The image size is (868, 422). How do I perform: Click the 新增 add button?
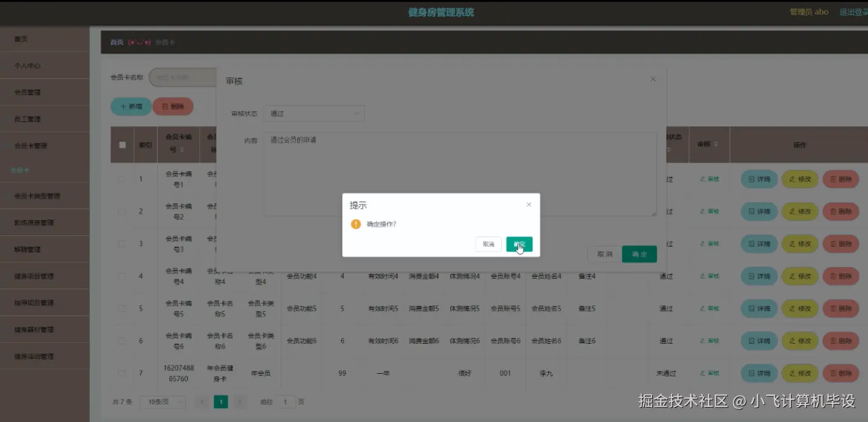pyautogui.click(x=131, y=107)
